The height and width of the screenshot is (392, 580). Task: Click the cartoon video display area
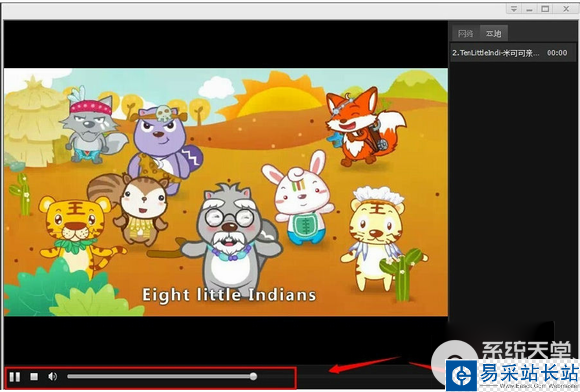click(226, 192)
